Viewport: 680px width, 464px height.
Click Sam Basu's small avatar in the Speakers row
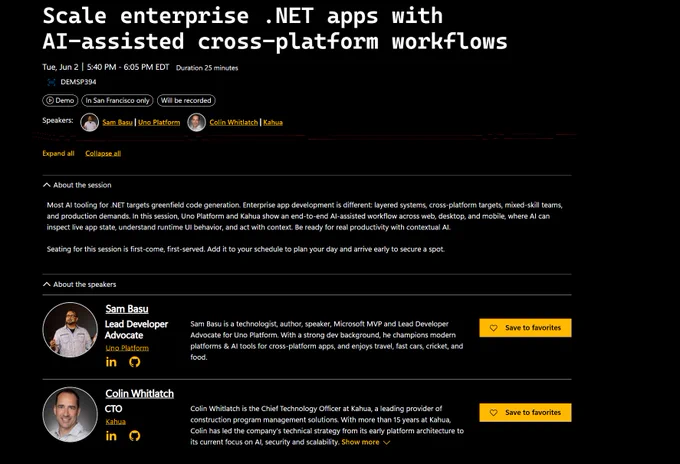[x=90, y=122]
